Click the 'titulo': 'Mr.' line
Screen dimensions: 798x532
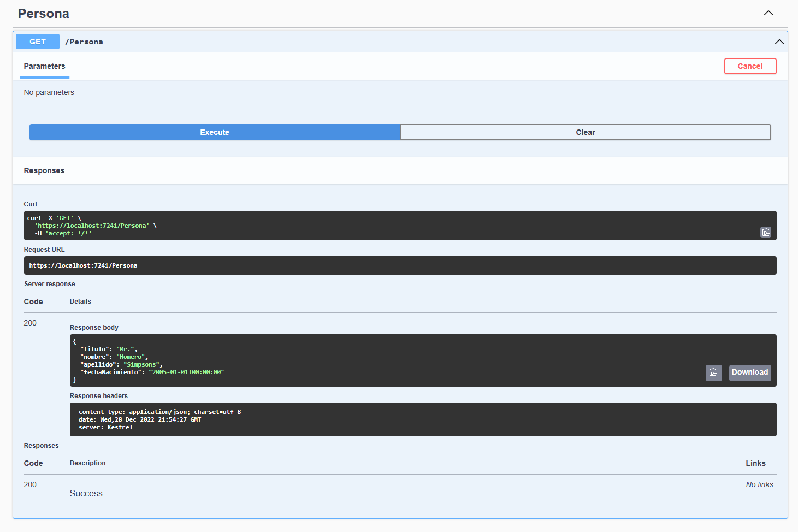(x=109, y=349)
